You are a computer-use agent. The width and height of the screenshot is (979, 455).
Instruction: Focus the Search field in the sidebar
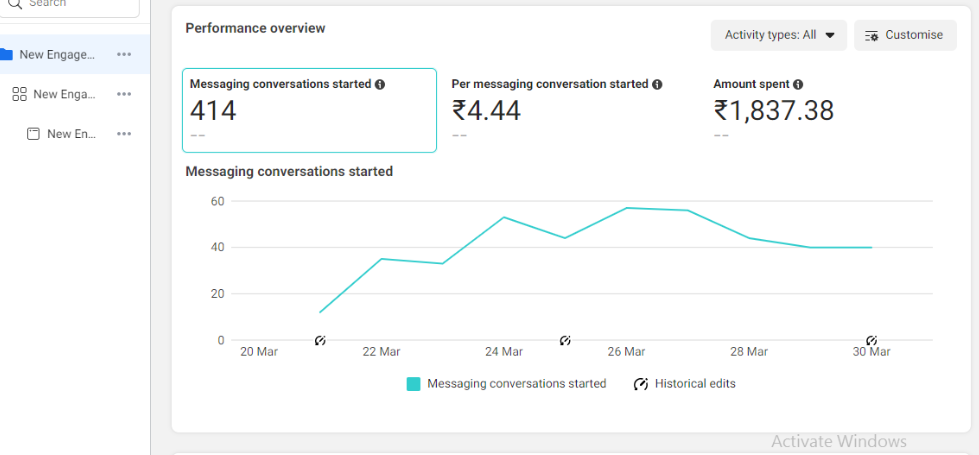coord(75,5)
